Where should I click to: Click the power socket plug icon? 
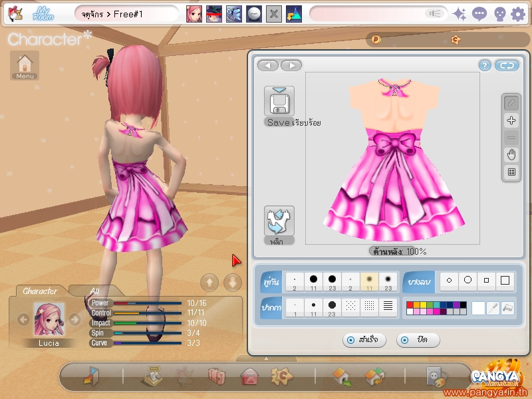[x=436, y=376]
